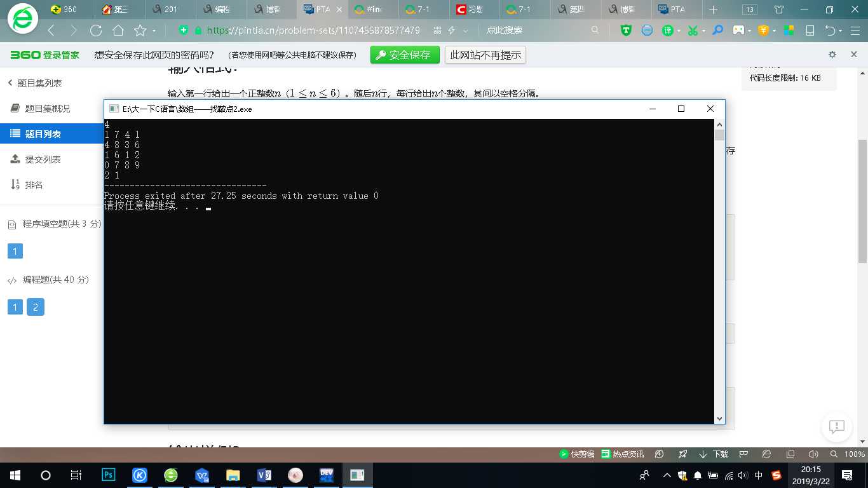The width and height of the screenshot is (868, 488).
Task: Click the lightning speed-mode icon
Action: point(452,30)
